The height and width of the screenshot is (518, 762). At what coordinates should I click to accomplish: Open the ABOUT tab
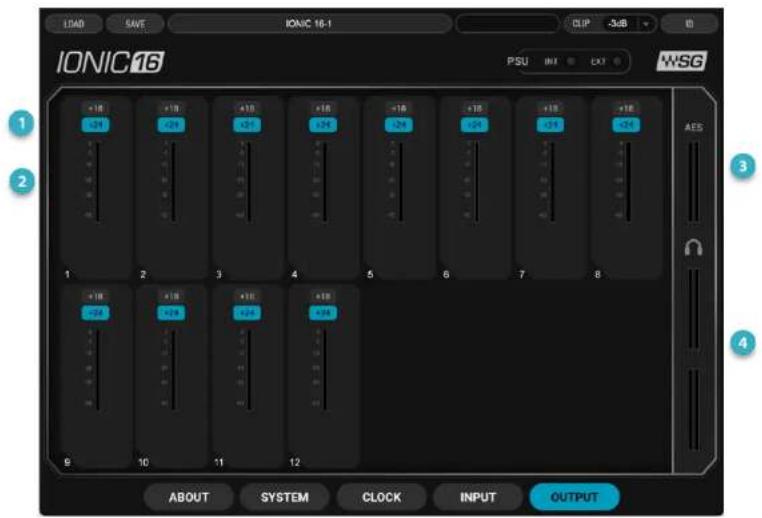click(x=189, y=497)
